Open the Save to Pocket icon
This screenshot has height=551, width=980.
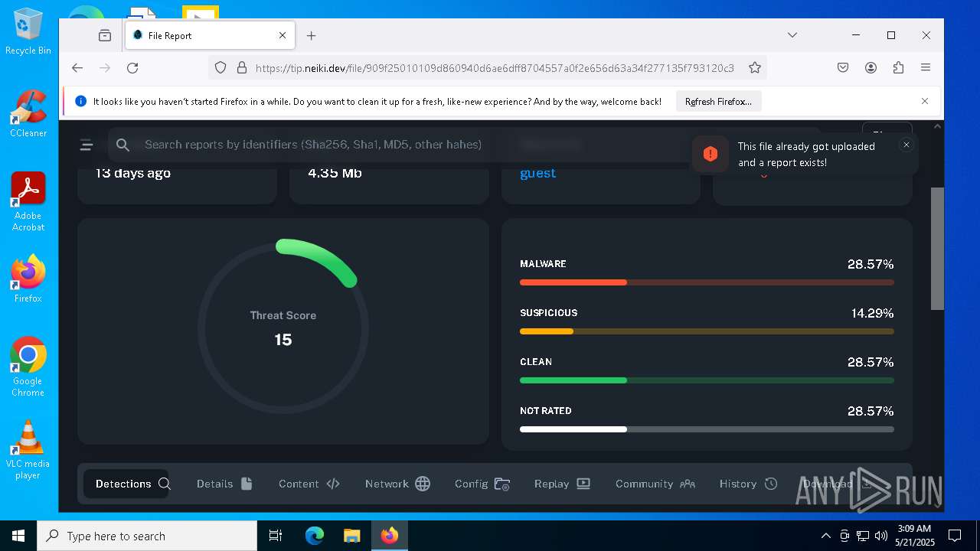[843, 68]
